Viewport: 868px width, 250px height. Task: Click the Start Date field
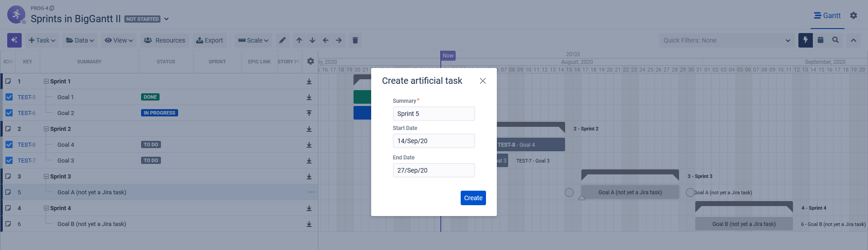pyautogui.click(x=434, y=141)
